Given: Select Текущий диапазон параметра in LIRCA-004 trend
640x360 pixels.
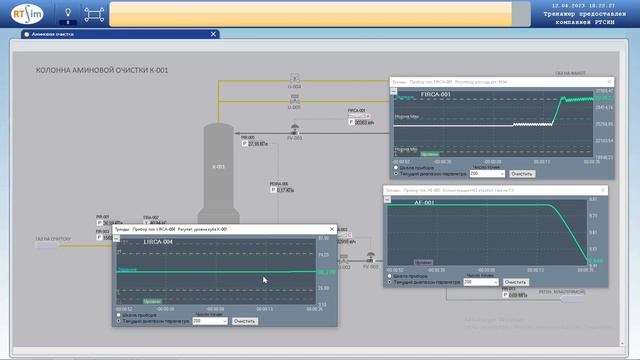Looking at the screenshot, I should click(118, 321).
